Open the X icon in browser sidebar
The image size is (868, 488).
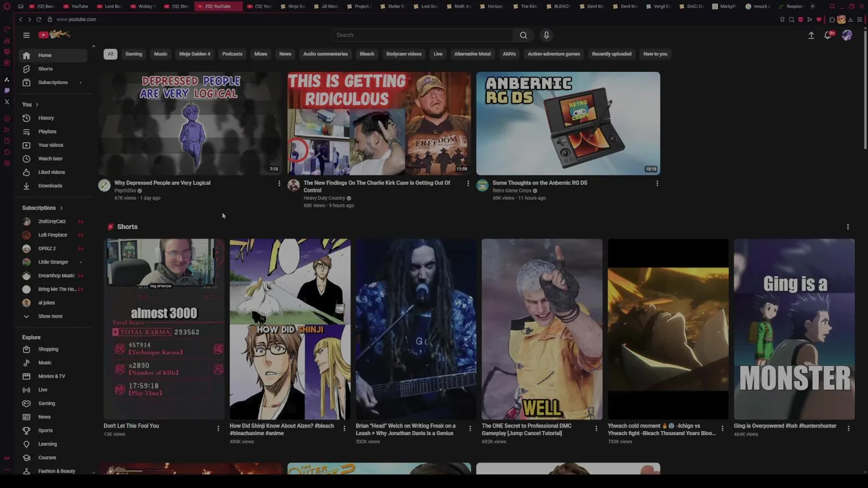7,102
